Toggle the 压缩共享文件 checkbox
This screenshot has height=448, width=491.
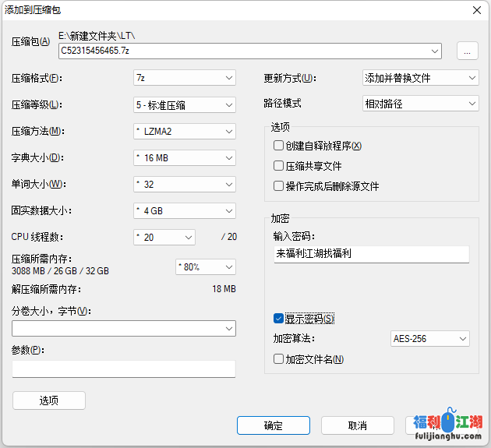(278, 166)
